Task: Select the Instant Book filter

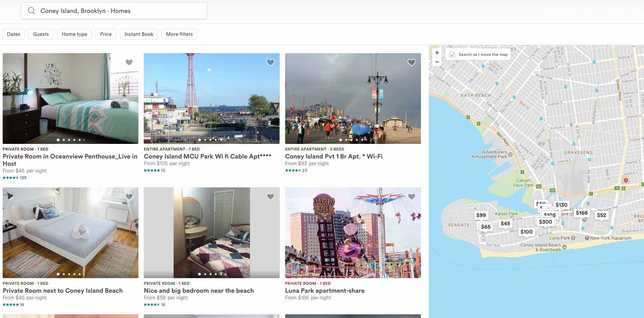Action: click(x=139, y=34)
